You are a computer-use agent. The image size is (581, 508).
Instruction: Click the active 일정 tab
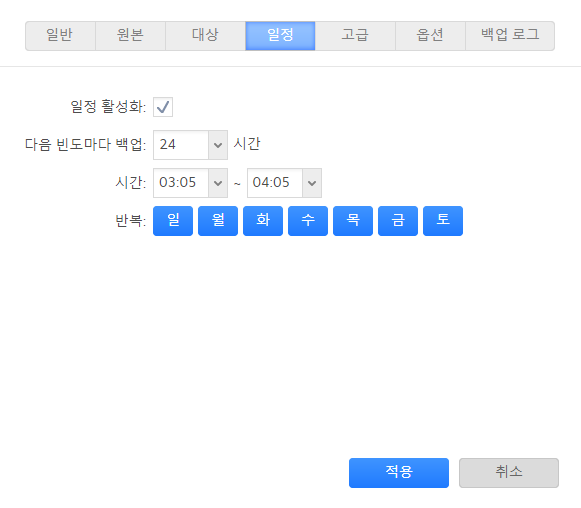pos(280,36)
